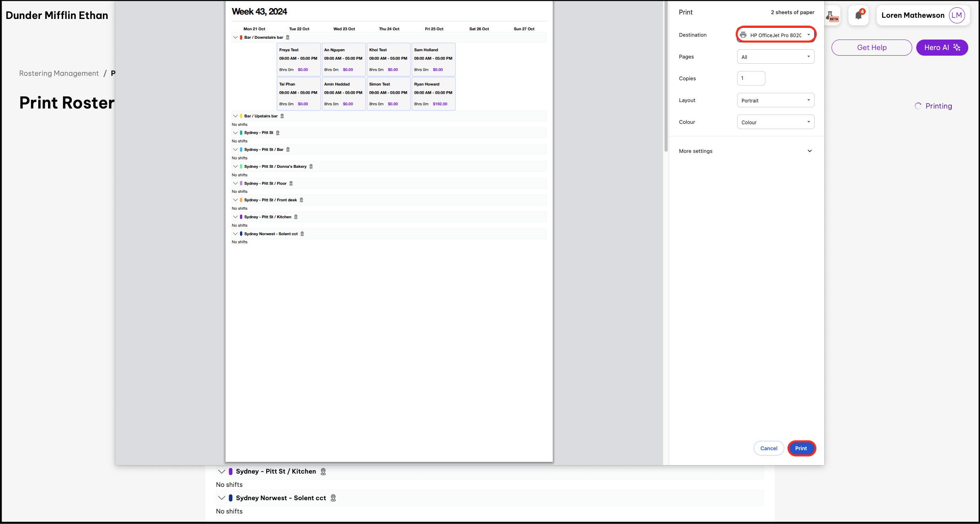Open the Destination printer dropdown
Viewport: 980px width, 524px height.
pyautogui.click(x=775, y=35)
